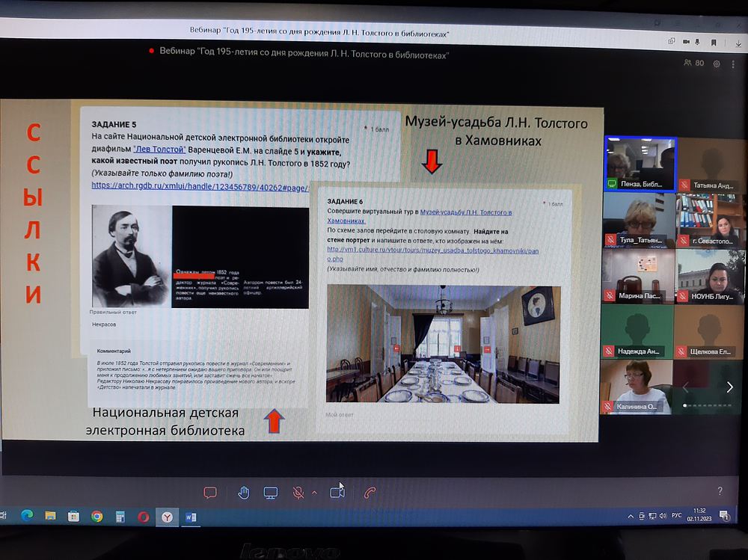Click the Nekrasov portrait image
Screen dimensions: 748x560
point(131,256)
